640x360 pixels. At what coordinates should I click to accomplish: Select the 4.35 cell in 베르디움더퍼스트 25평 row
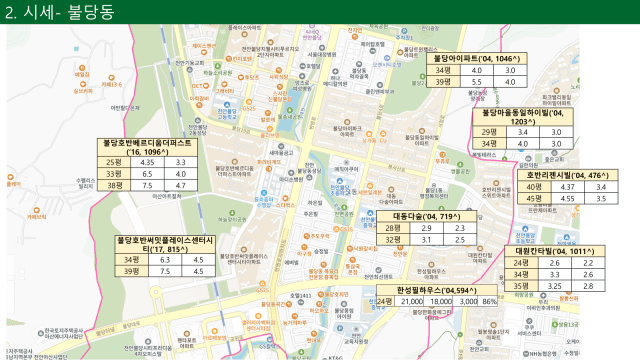point(147,162)
